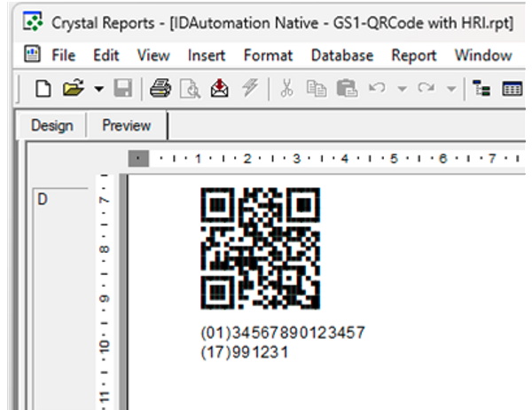Print the report using the printer icon
532x410 pixels.
coord(160,89)
